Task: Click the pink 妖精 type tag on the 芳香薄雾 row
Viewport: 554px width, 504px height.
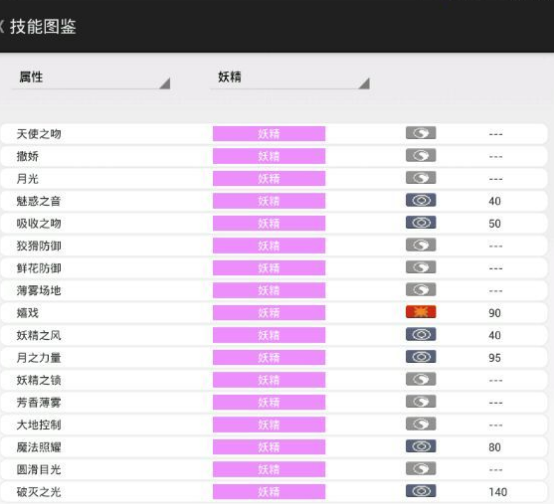Action: pyautogui.click(x=269, y=402)
